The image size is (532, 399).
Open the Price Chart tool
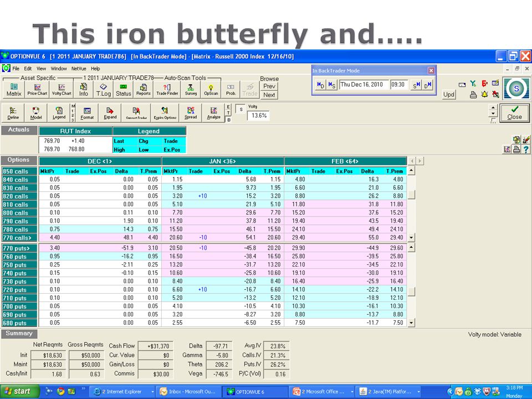[x=37, y=90]
